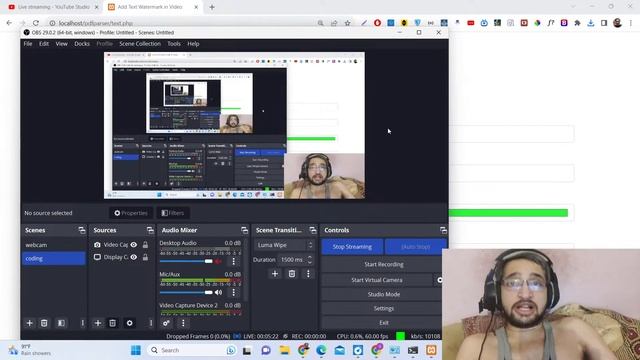Undock the Sources panel

click(150, 230)
